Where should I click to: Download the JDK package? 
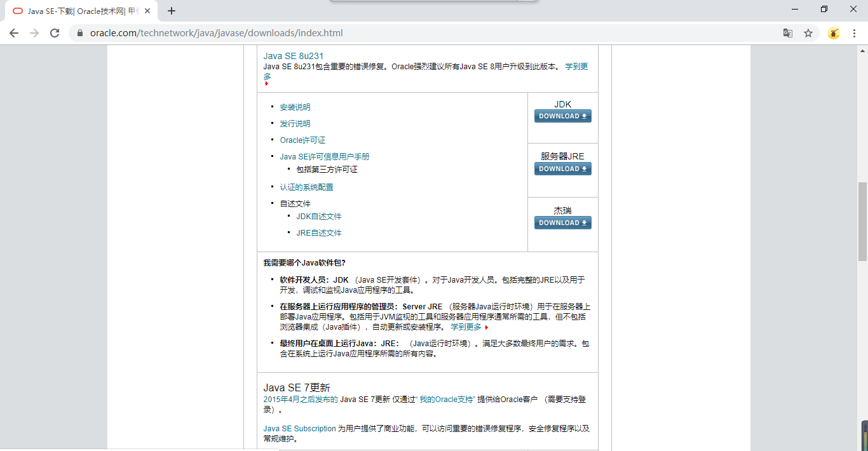tap(563, 116)
